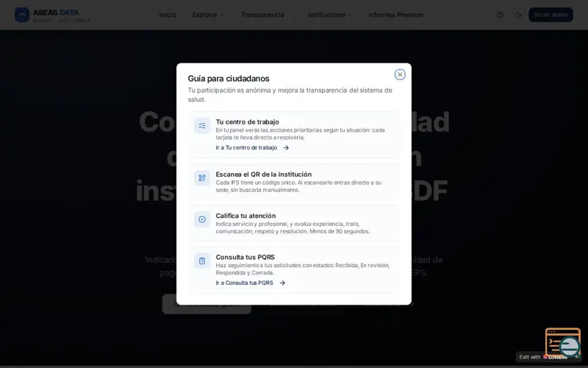Open the Informes Premium menu item

[395, 15]
